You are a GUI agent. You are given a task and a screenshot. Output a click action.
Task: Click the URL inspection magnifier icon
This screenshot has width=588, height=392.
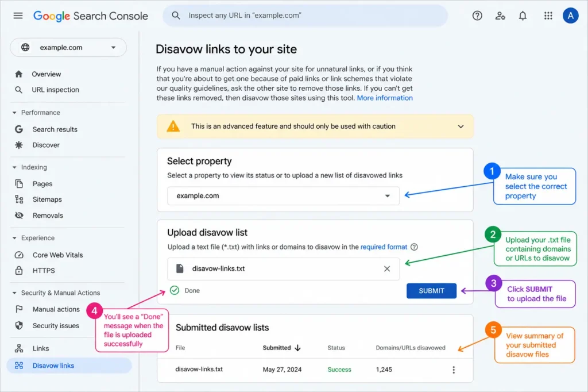coord(18,90)
